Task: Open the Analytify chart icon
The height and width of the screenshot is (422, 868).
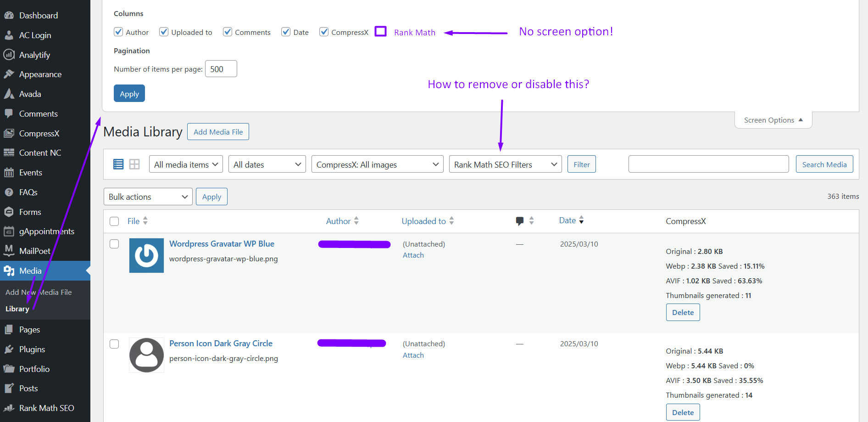Action: coord(9,55)
